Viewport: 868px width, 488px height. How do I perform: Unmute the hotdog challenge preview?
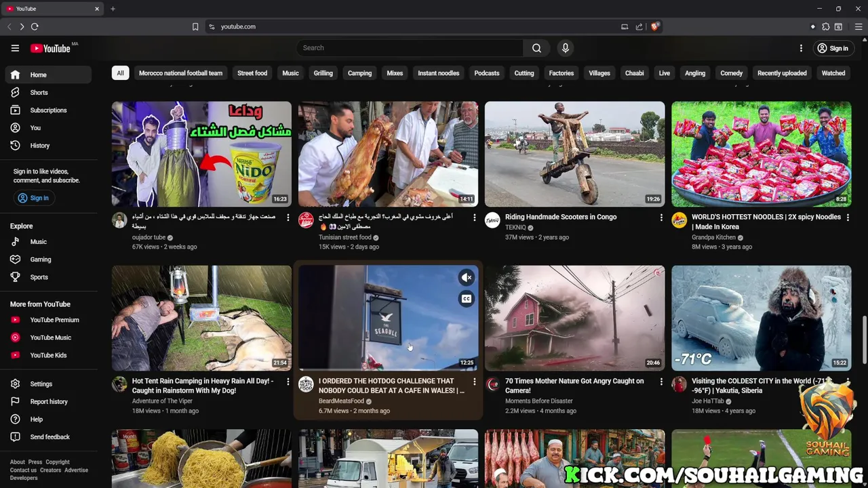point(467,277)
